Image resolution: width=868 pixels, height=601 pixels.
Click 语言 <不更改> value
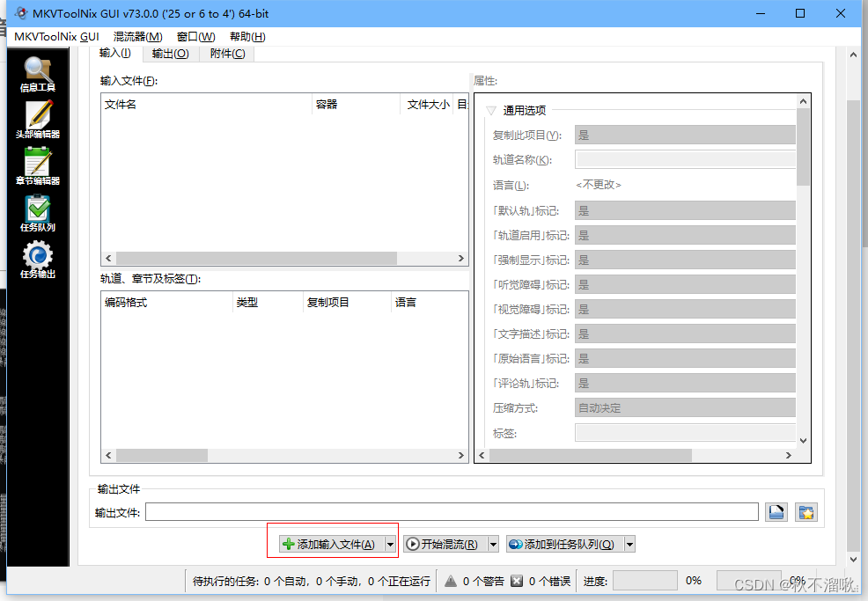click(x=599, y=185)
